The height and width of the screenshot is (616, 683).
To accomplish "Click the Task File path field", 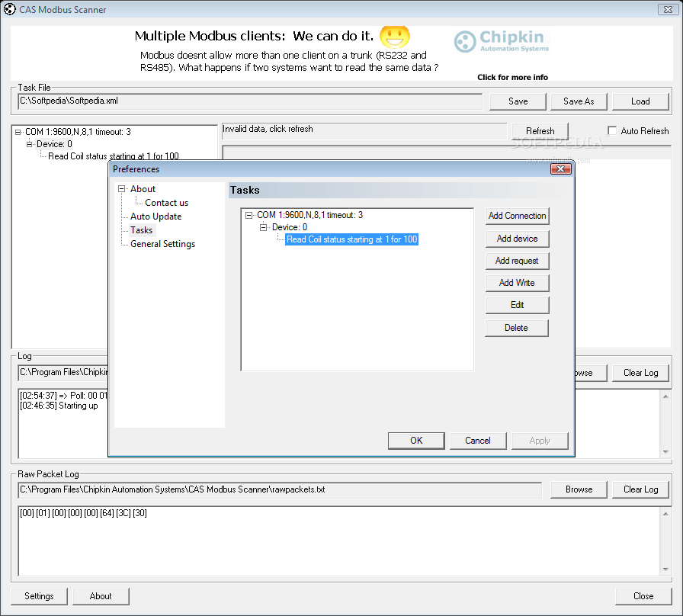I will (229, 101).
